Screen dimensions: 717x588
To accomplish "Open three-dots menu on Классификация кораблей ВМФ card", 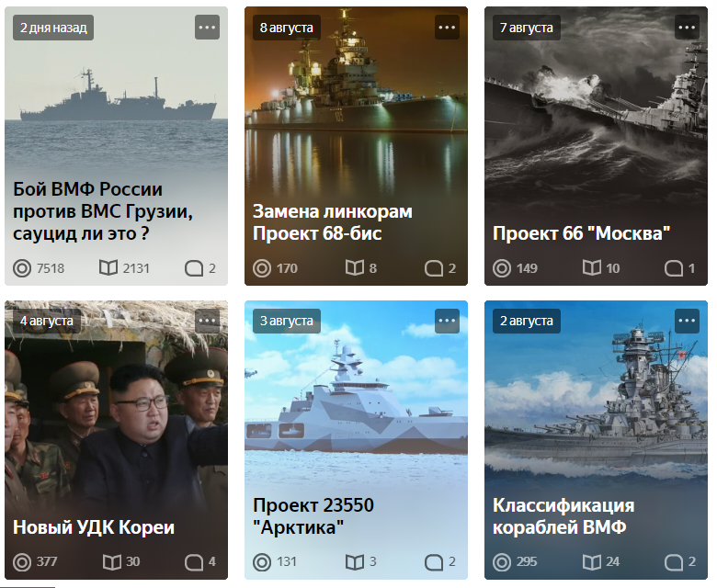I will (687, 321).
